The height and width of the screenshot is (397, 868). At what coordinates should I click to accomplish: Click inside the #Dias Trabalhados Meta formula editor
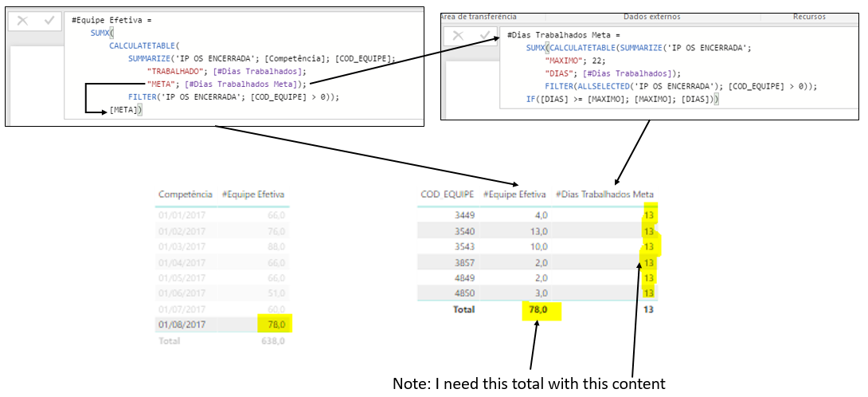coord(678,68)
